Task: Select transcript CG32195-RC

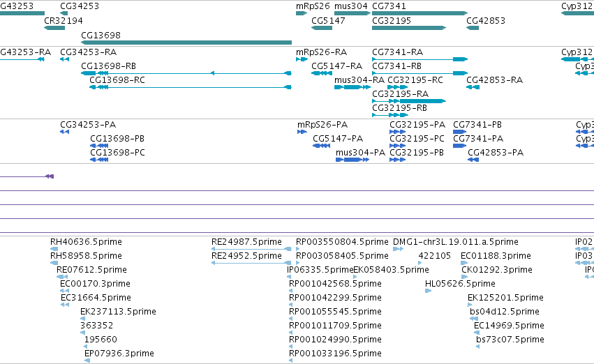Action: click(415, 79)
